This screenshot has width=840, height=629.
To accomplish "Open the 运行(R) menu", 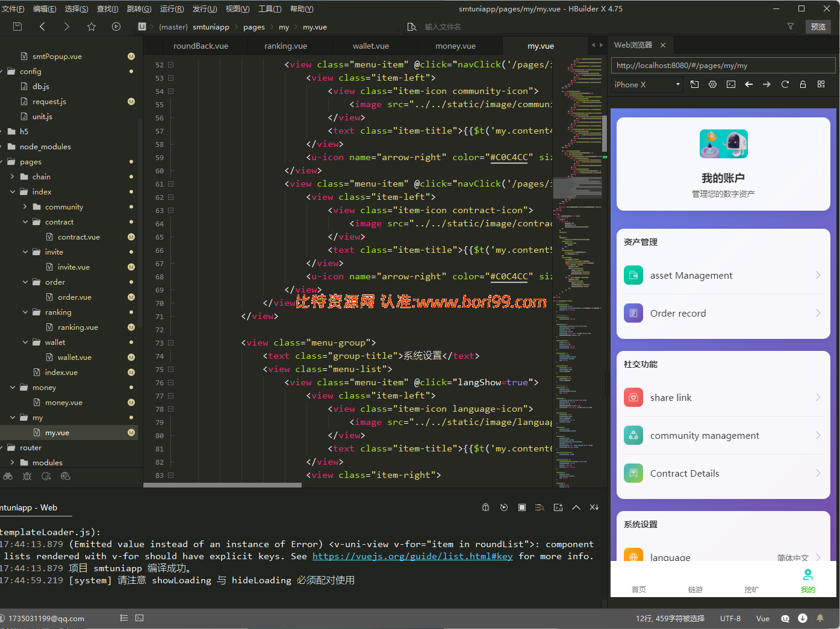I will (x=172, y=8).
